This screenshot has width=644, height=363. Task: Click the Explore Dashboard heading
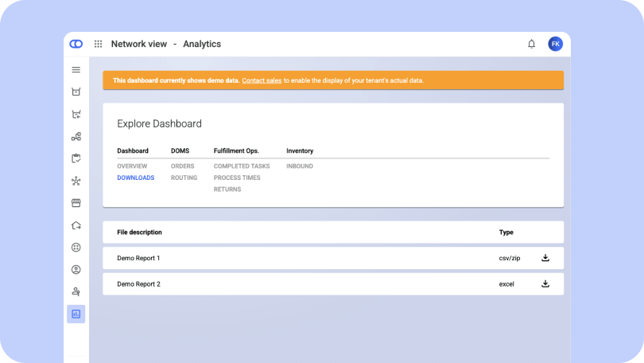[x=159, y=123]
